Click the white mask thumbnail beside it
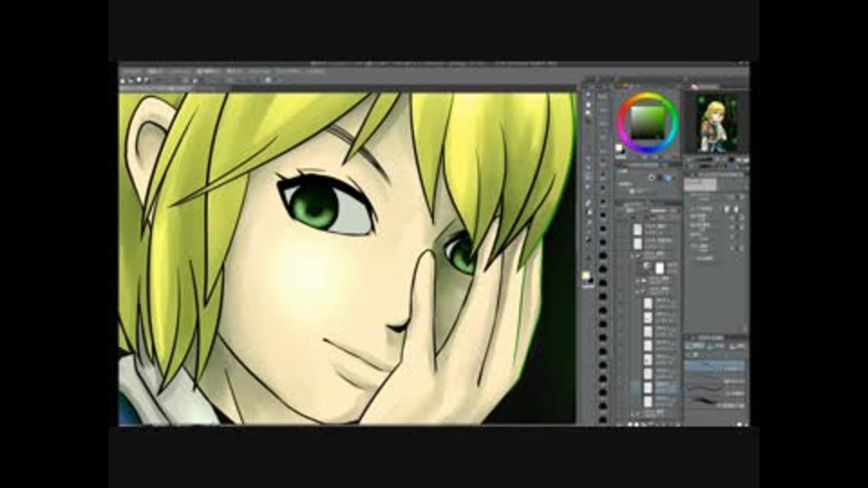This screenshot has width=868, height=488. [660, 268]
